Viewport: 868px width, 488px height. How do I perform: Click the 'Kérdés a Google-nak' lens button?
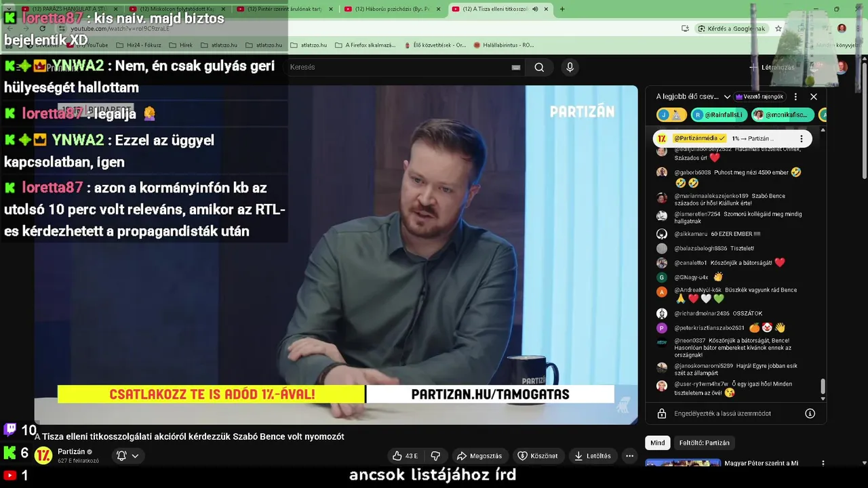732,28
